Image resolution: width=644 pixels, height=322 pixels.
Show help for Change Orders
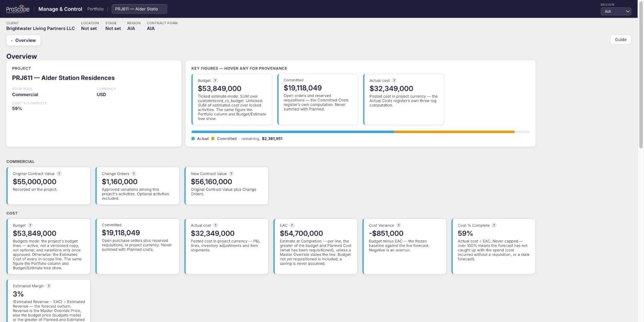[x=134, y=174]
